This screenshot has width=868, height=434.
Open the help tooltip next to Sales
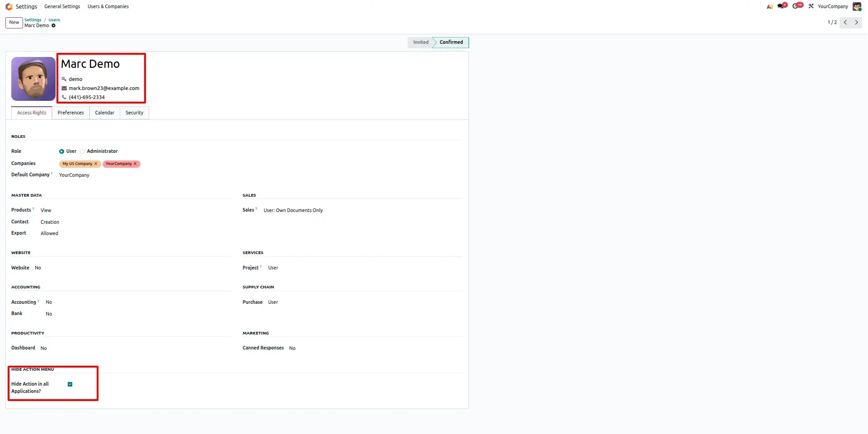point(256,208)
